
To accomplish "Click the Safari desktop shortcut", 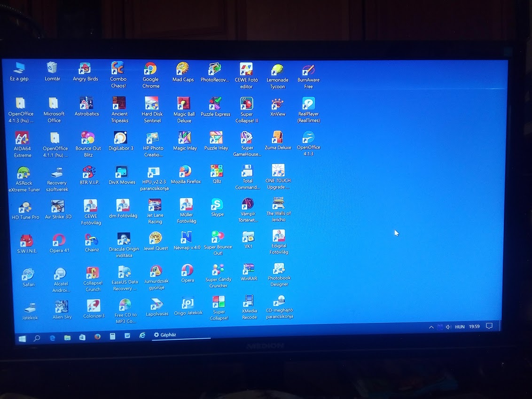I will point(28,278).
